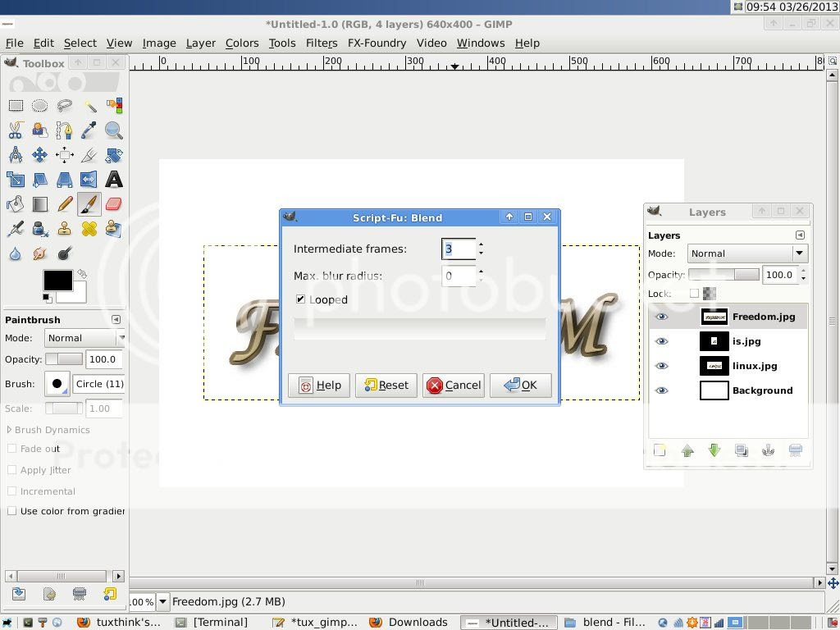
Task: Select the Select by Color tool
Action: pyautogui.click(x=114, y=106)
